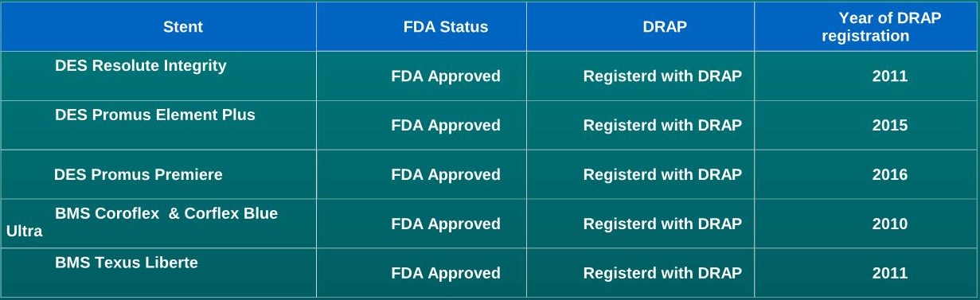This screenshot has height=300, width=980.
Task: Click the Stent column header
Action: (158, 26)
